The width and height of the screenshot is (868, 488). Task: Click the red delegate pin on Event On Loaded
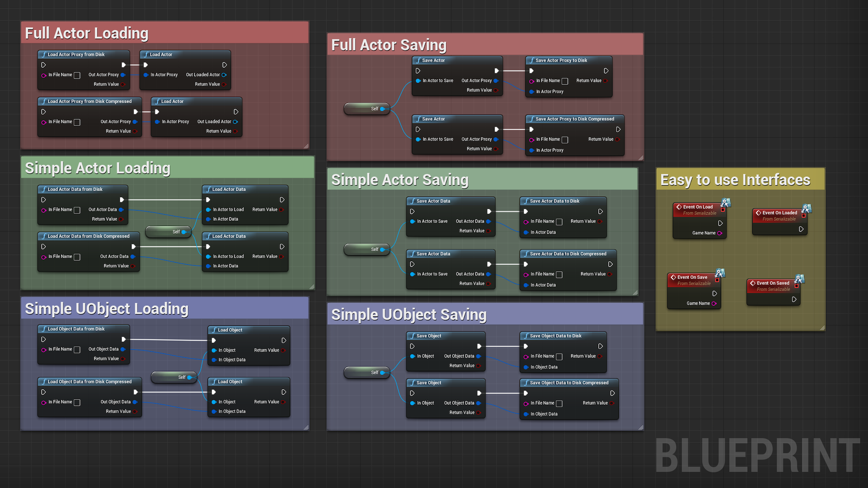tap(804, 216)
